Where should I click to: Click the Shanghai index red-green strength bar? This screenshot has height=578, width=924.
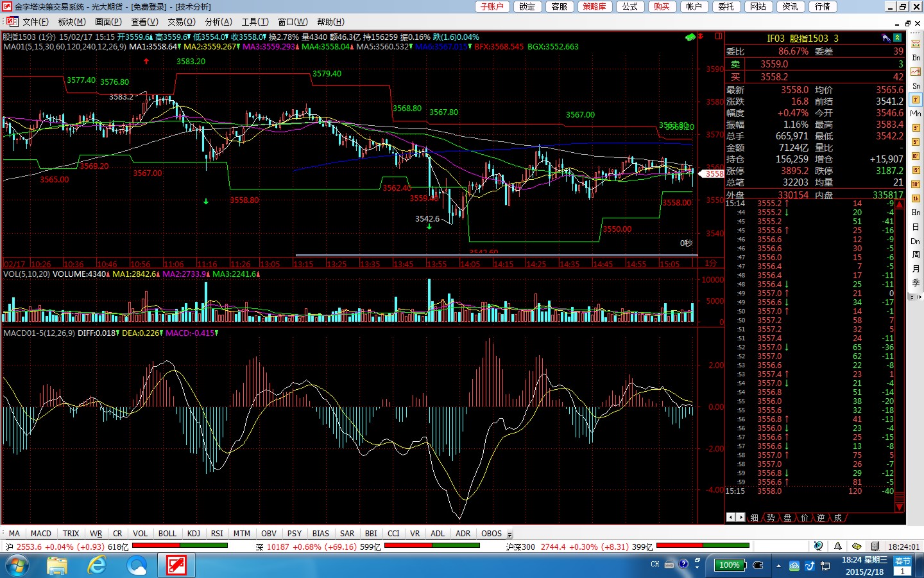pyautogui.click(x=179, y=546)
